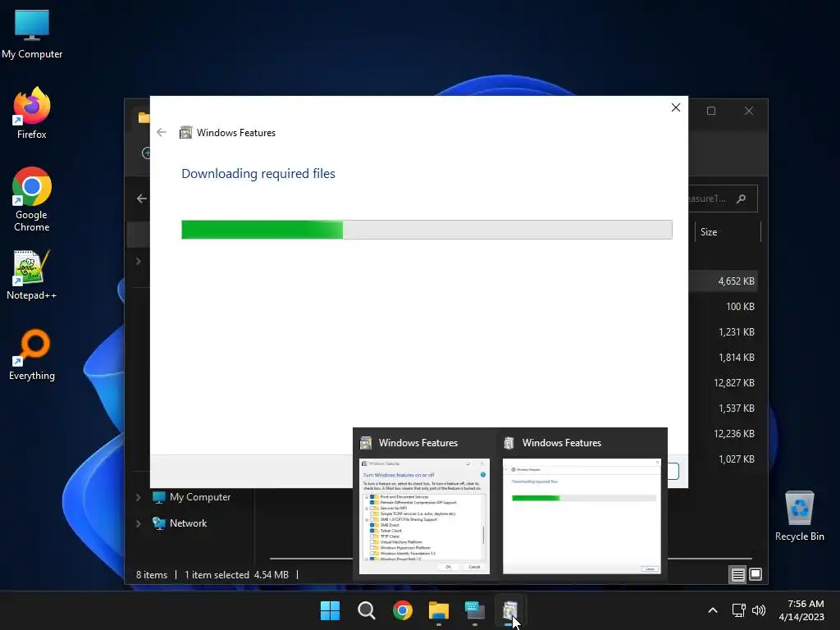Launch Everything search desktop shortcut
Screen dimensions: 840x630
[32, 355]
